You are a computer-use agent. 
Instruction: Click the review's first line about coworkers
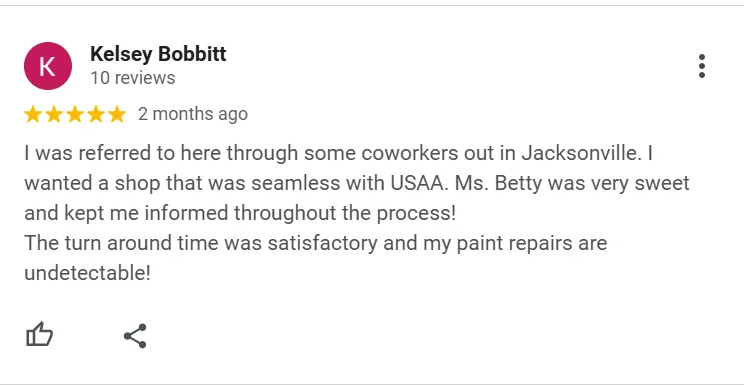(338, 154)
